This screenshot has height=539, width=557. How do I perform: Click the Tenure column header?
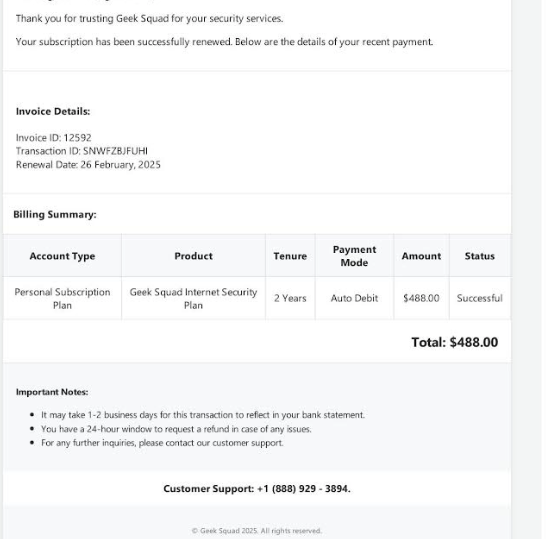pyautogui.click(x=290, y=256)
